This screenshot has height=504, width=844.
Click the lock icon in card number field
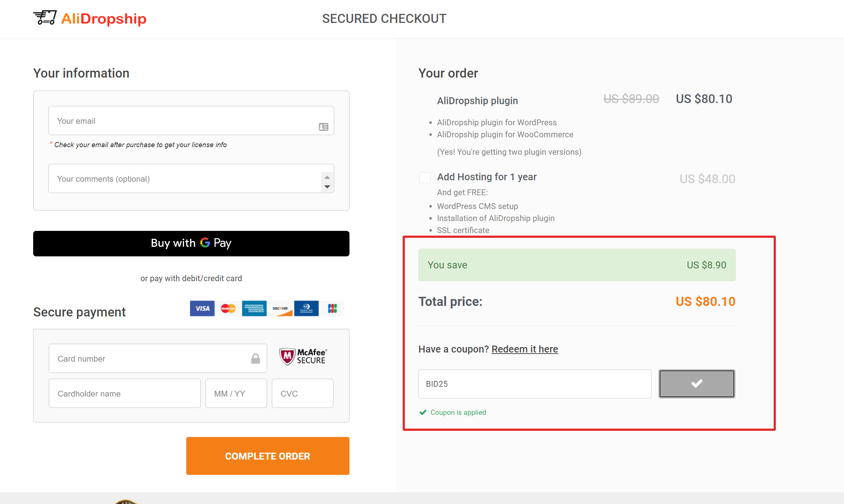(255, 358)
